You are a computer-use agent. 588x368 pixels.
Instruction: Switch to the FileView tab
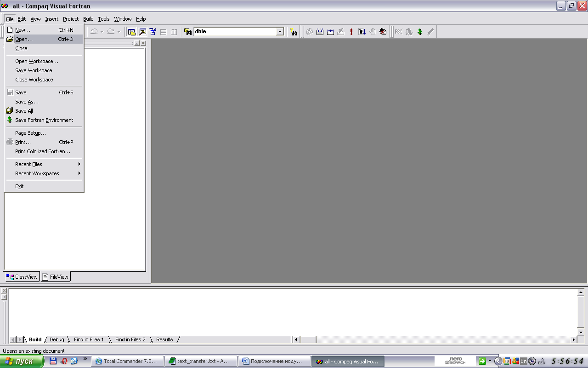click(56, 277)
